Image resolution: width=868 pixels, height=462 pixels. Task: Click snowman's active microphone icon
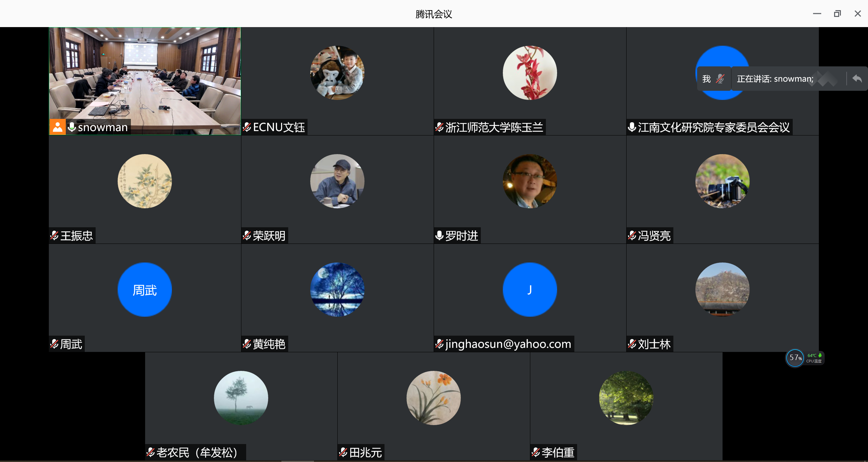point(72,127)
